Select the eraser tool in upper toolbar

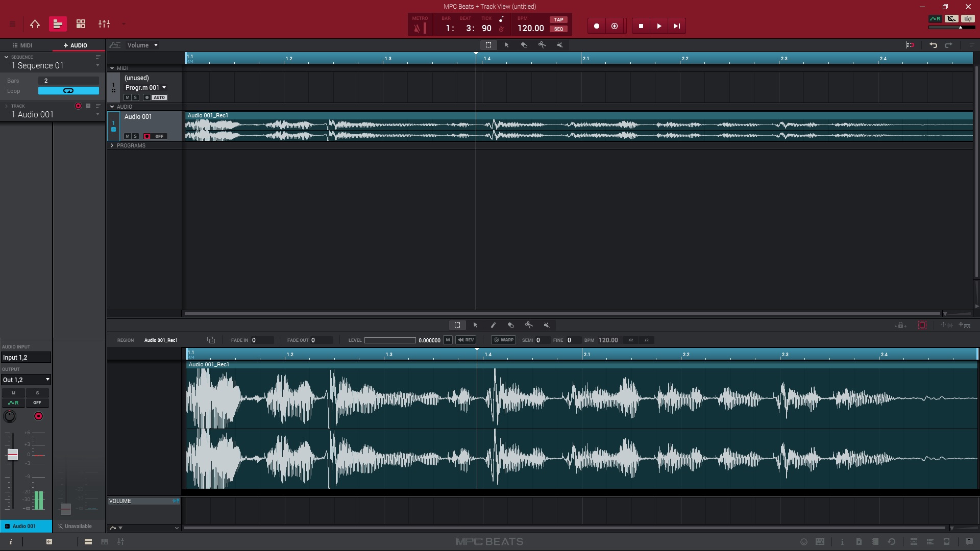coord(524,45)
